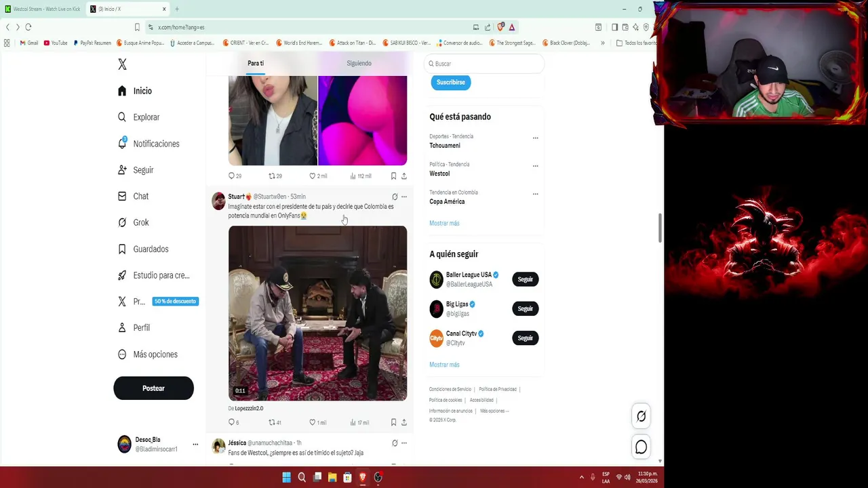Image resolution: width=868 pixels, height=488 pixels.
Task: Click the X logo at sidebar top
Action: (122, 64)
